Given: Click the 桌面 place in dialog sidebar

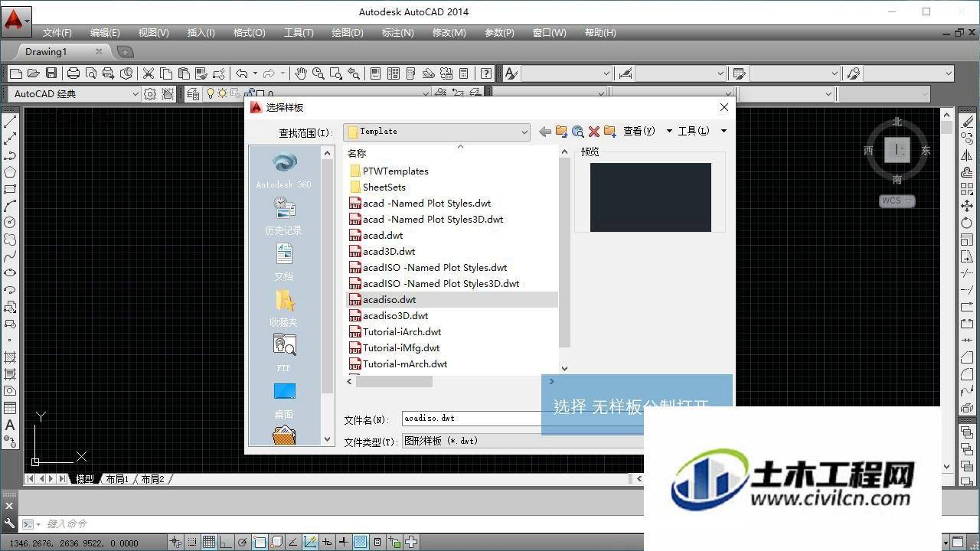Looking at the screenshot, I should 284,399.
